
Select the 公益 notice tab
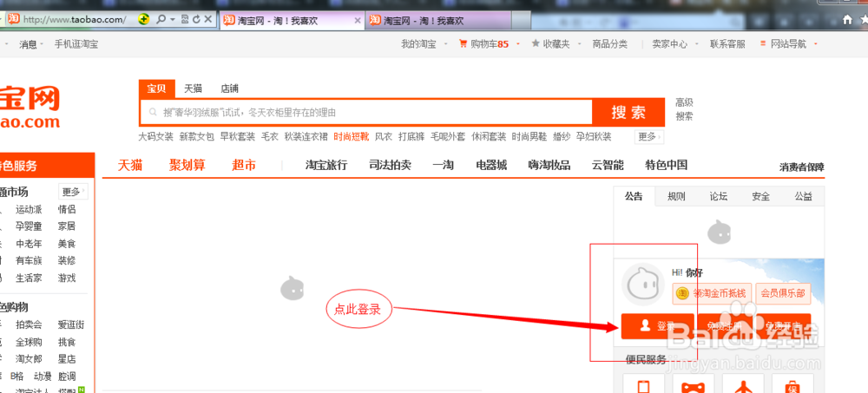(803, 196)
